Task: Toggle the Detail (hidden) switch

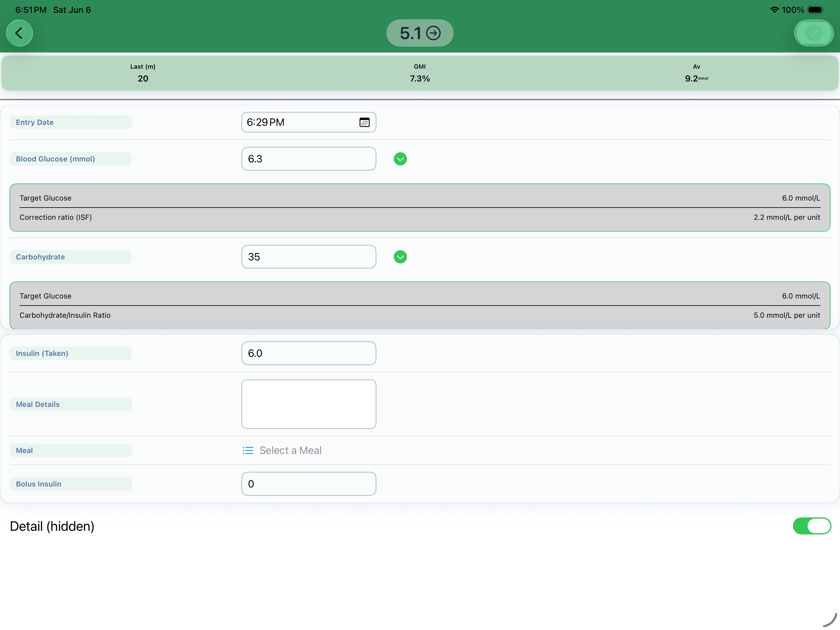Action: [x=812, y=526]
